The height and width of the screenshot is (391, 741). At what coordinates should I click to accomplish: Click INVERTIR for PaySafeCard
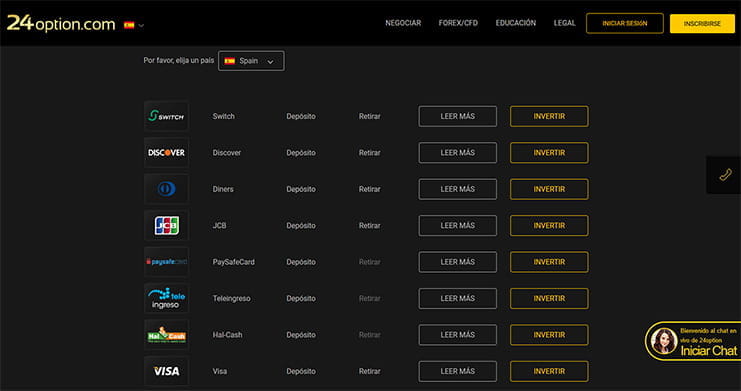[549, 262]
